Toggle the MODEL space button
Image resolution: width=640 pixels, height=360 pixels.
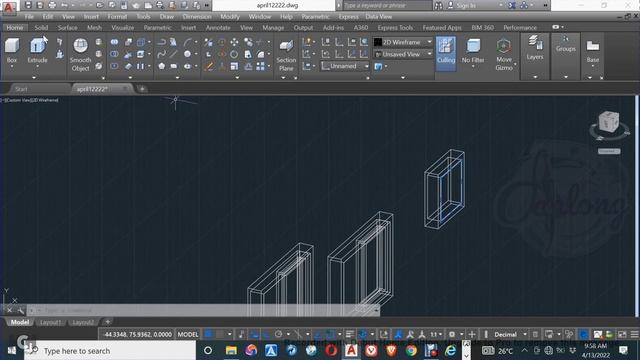click(188, 334)
